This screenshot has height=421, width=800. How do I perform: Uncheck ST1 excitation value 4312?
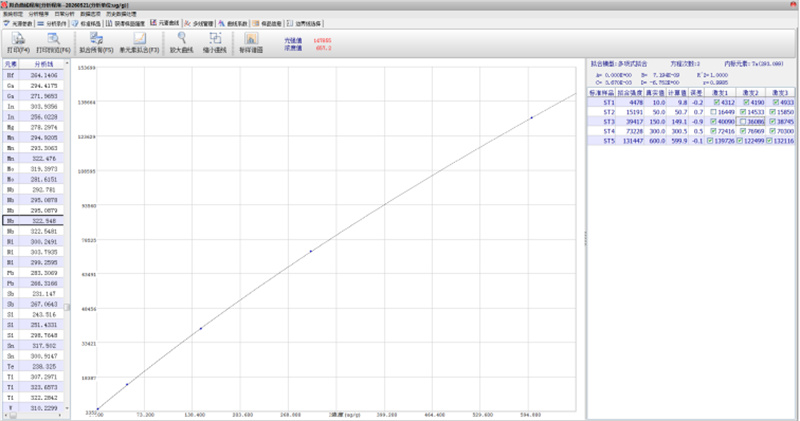(x=717, y=103)
